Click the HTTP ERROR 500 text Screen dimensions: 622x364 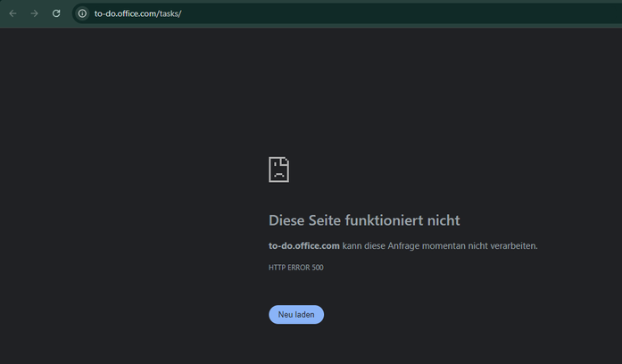click(296, 268)
